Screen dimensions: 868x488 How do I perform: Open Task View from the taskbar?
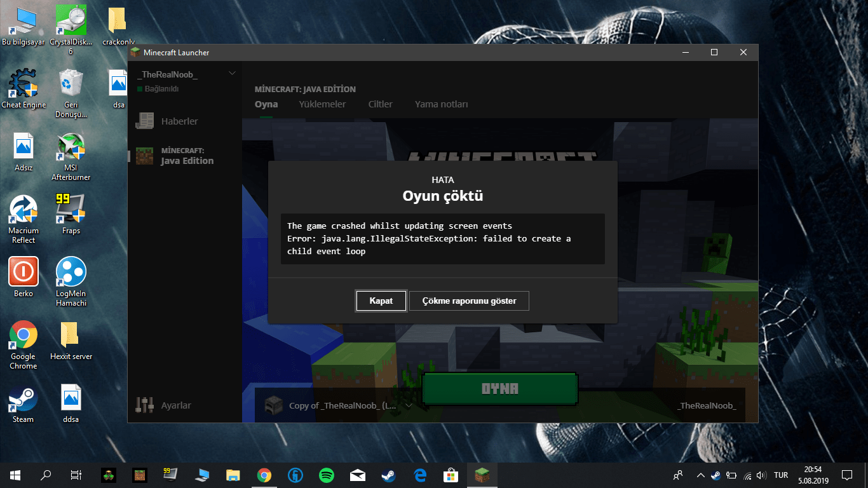tap(76, 475)
